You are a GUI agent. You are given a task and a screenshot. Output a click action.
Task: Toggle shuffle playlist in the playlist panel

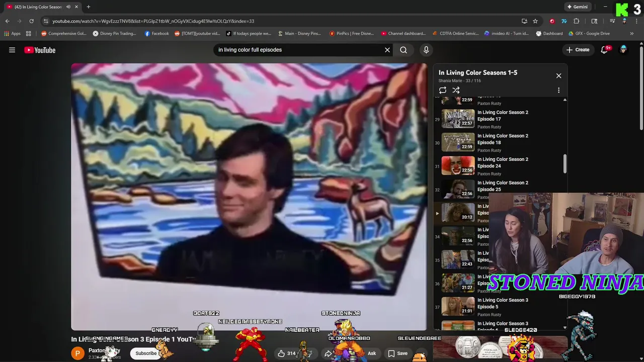(456, 90)
